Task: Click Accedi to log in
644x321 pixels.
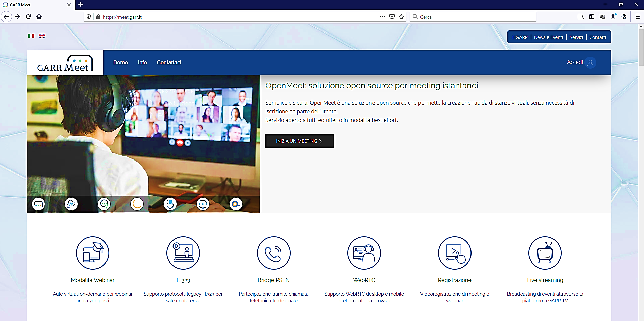Action: coord(575,62)
